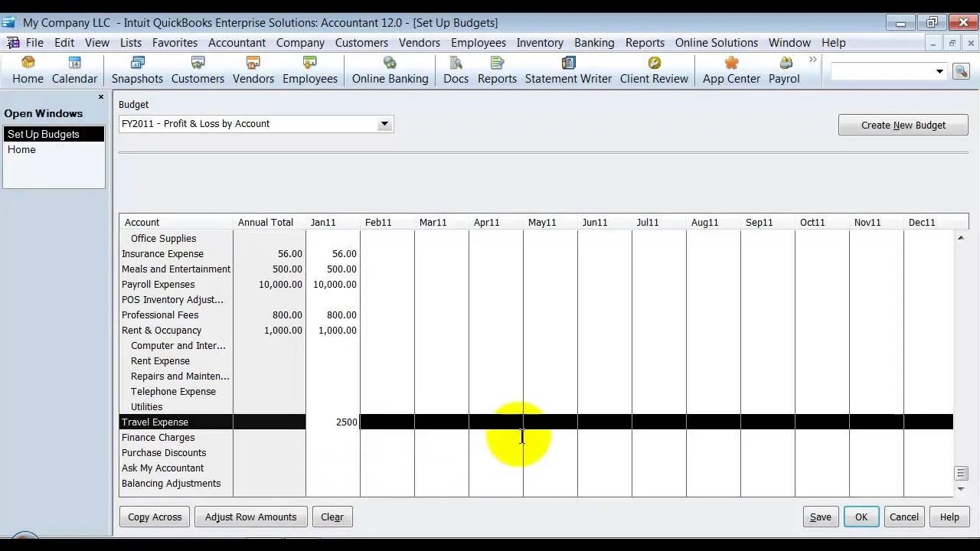The width and height of the screenshot is (980, 551).
Task: Show more icon bar items chevron
Action: click(x=812, y=60)
